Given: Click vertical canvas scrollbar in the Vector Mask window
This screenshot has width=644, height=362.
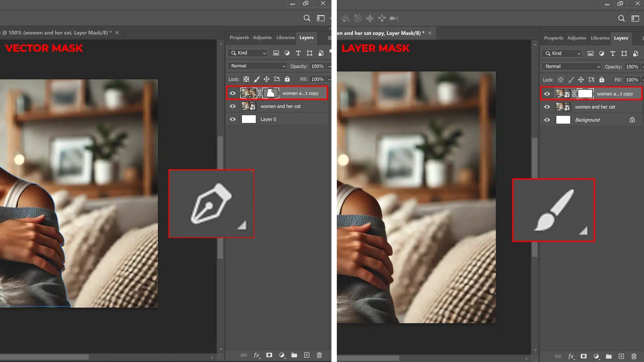Looking at the screenshot, I should (221, 197).
